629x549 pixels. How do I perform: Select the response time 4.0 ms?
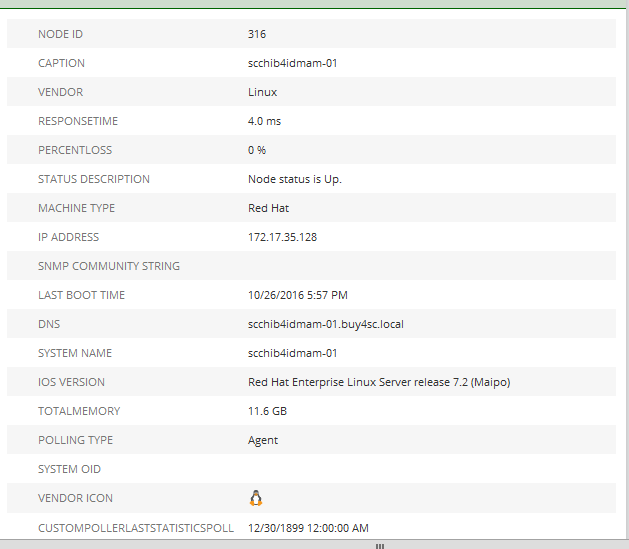264,121
